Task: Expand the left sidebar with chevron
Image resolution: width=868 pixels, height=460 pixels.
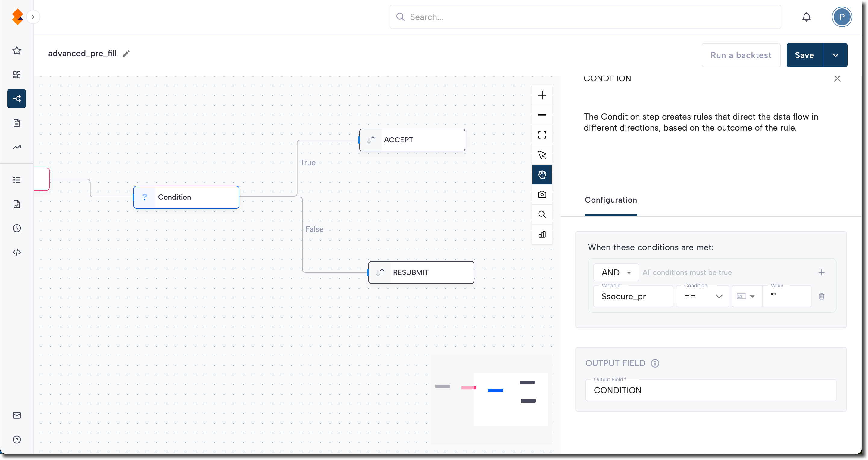Action: [33, 17]
